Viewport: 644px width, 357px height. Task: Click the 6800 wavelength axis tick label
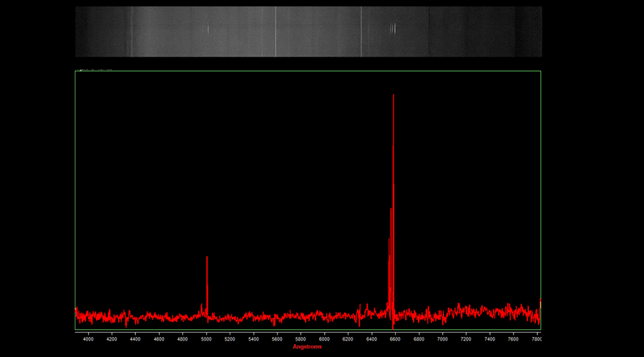[419, 338]
